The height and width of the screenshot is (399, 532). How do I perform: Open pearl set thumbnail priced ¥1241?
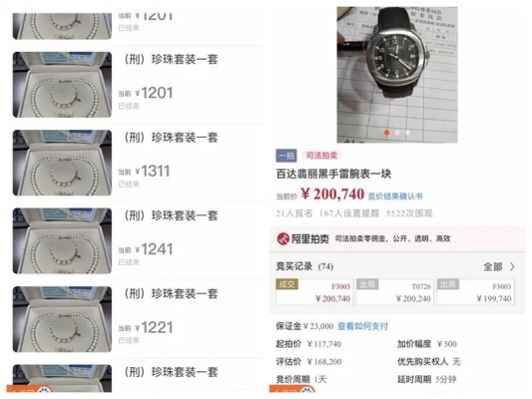pyautogui.click(x=63, y=241)
